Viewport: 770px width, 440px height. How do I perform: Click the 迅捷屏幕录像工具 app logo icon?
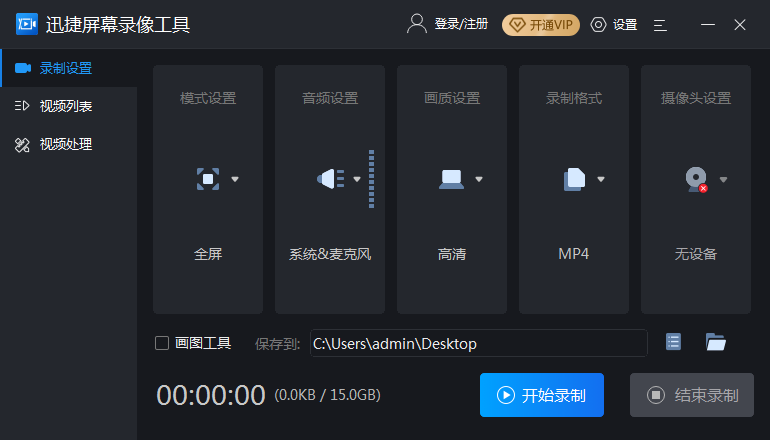click(27, 24)
